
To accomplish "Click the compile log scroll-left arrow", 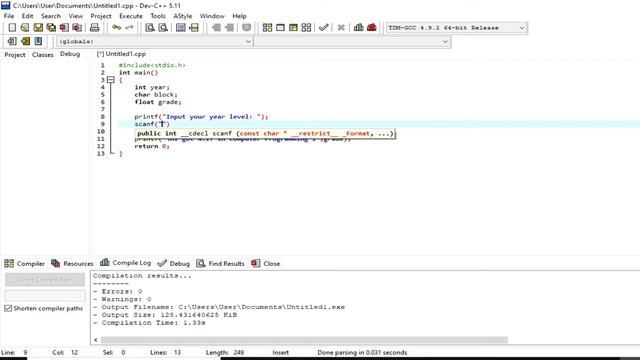I will [96, 340].
